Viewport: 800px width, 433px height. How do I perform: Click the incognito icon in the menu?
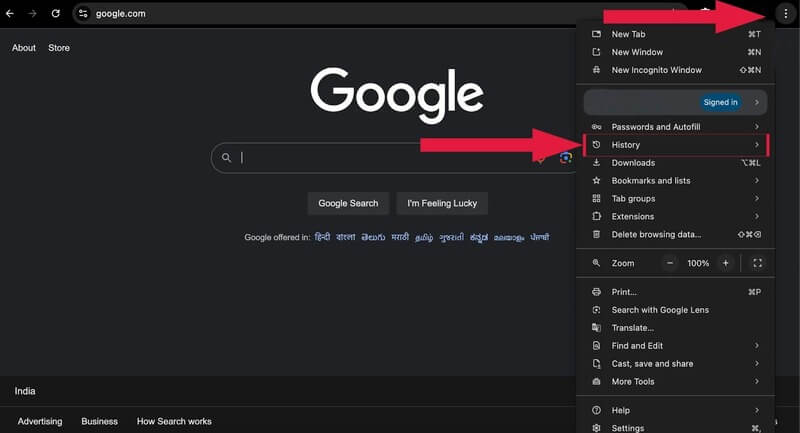pyautogui.click(x=596, y=70)
